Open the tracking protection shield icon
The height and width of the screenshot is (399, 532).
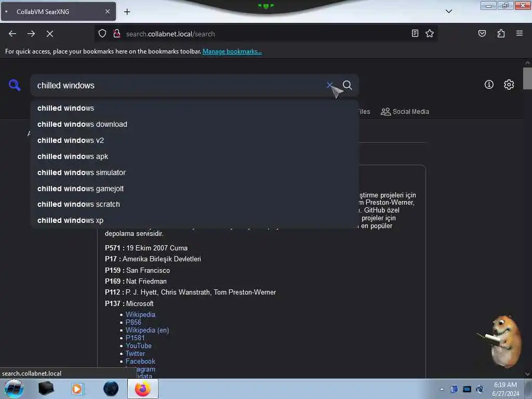click(102, 34)
